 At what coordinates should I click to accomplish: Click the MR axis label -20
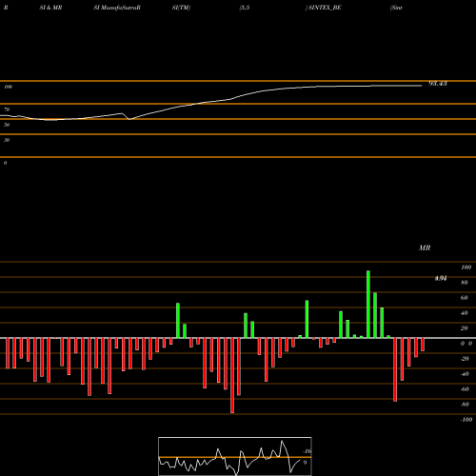pos(465,359)
